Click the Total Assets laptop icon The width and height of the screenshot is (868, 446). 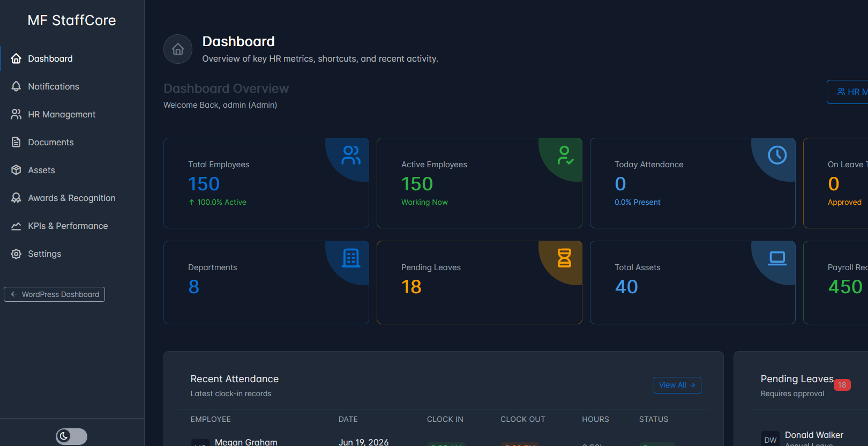pos(777,258)
